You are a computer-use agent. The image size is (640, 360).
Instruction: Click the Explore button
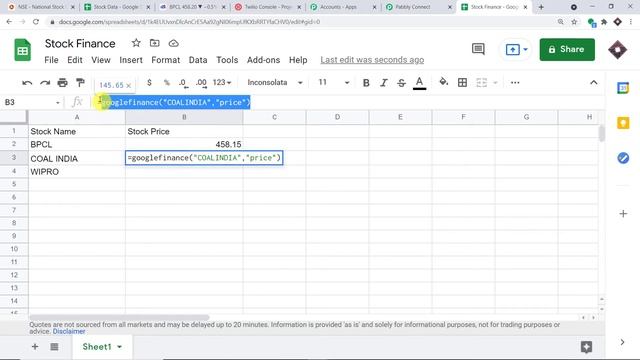[587, 347]
